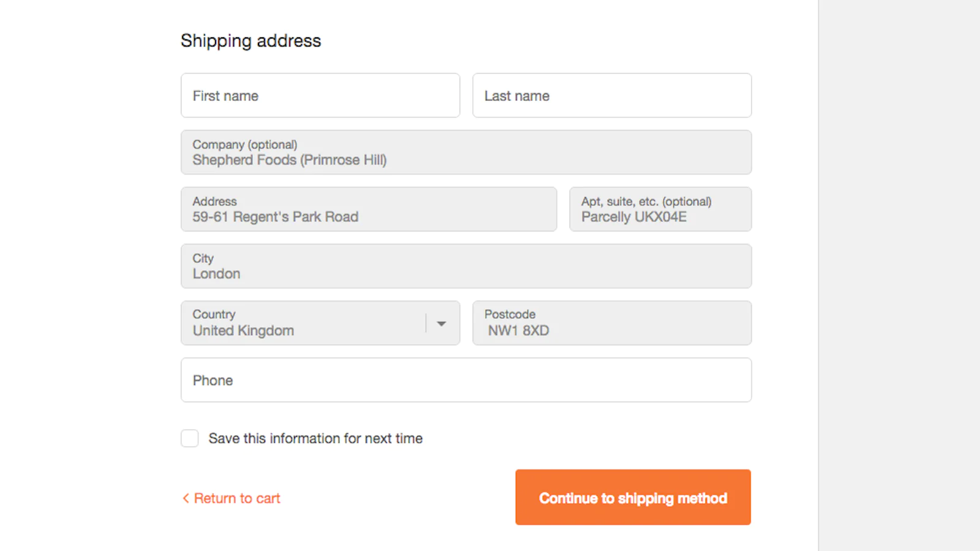This screenshot has height=551, width=980.
Task: Click the back chevron beside Return to cart
Action: tap(186, 498)
